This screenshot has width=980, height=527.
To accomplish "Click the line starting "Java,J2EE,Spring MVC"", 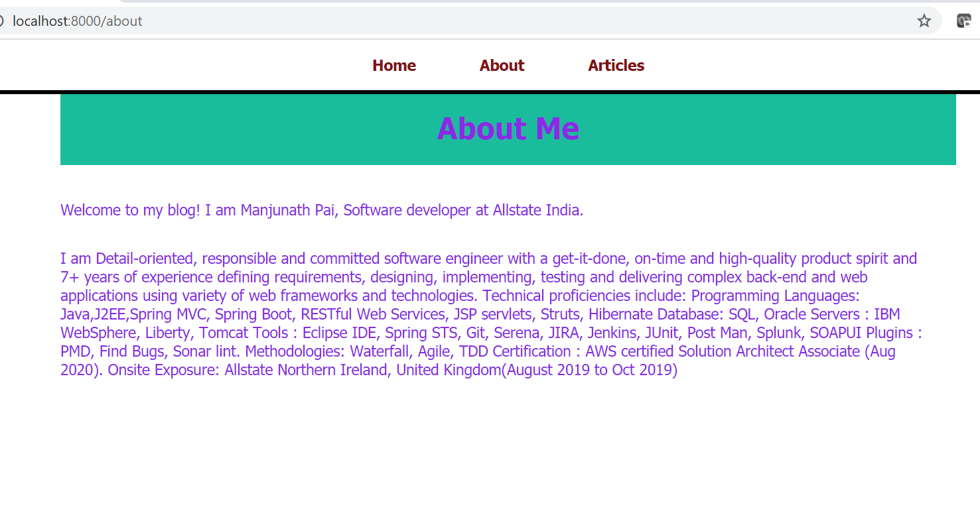I will tap(480, 314).
